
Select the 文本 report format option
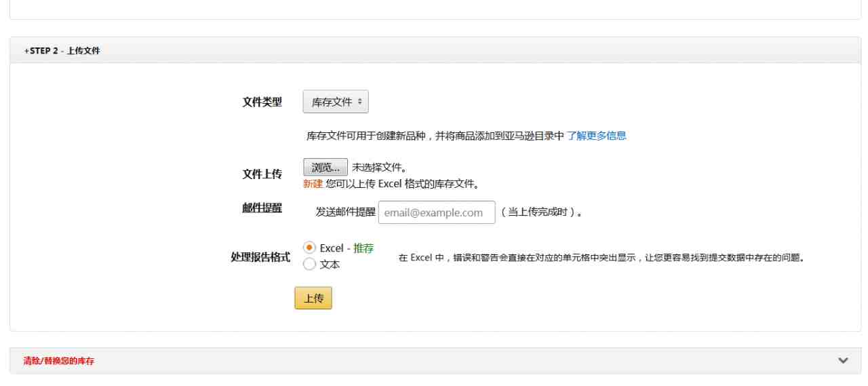pos(309,265)
